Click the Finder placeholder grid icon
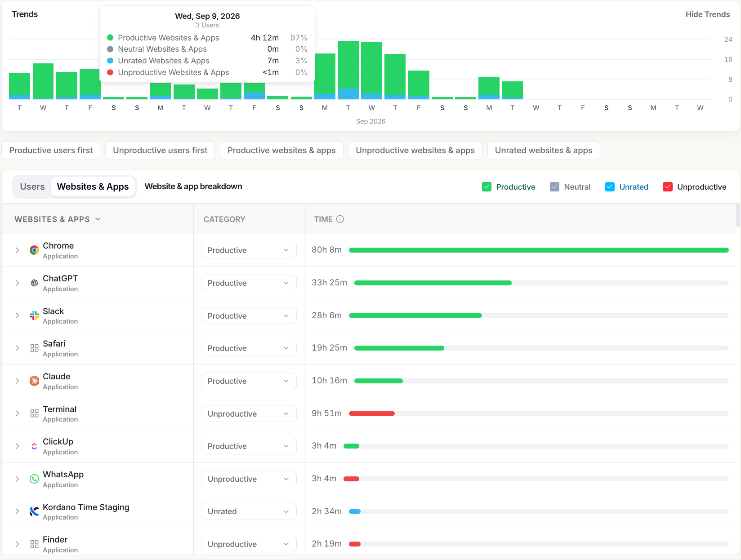The height and width of the screenshot is (560, 741). 34,544
